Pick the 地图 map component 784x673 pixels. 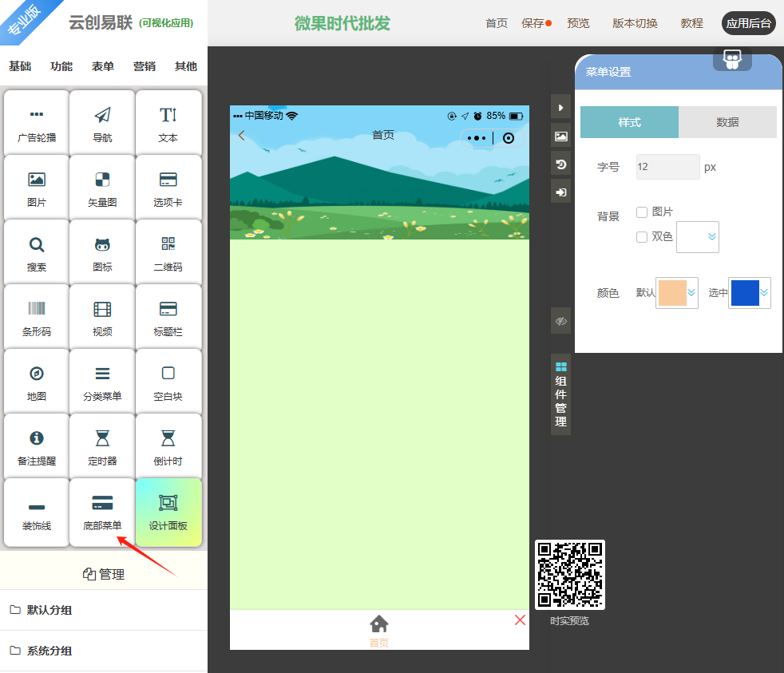point(37,381)
